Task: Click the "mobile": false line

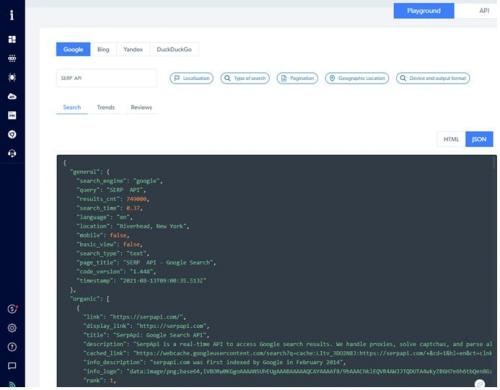Action: [x=103, y=235]
